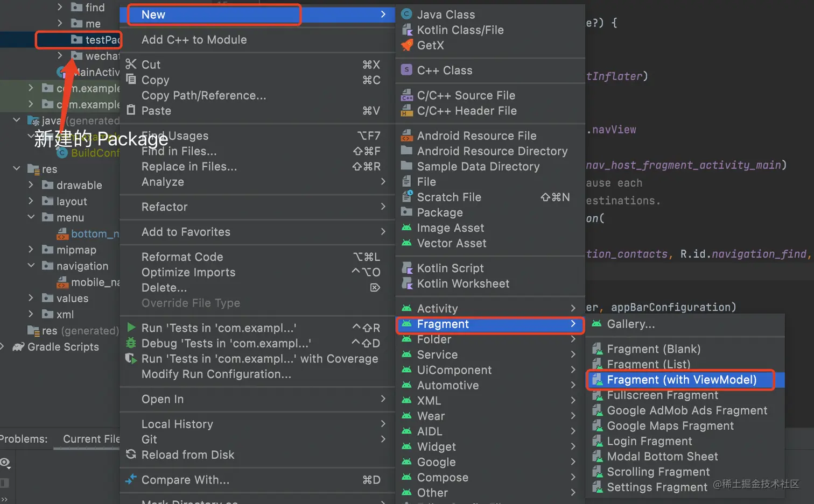The width and height of the screenshot is (814, 504).
Task: Click the green Run Tests arrow icon
Action: click(131, 328)
